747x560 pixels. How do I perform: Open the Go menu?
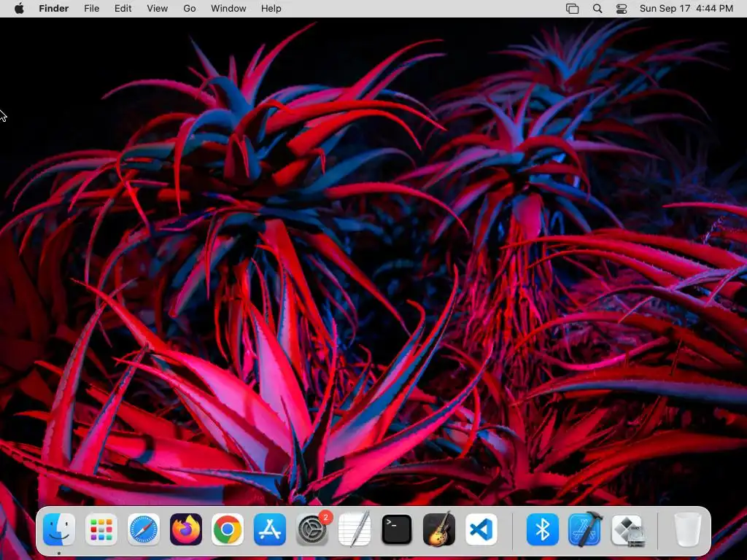190,9
